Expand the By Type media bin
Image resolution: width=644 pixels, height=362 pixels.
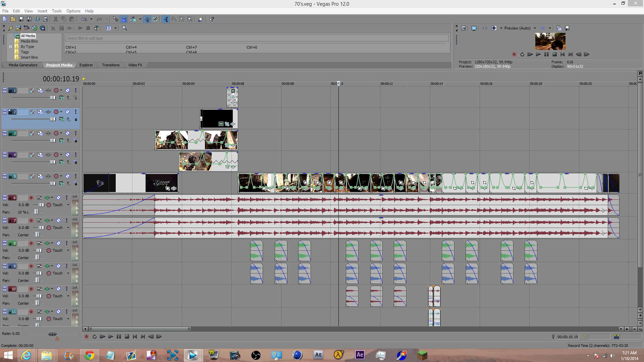11,47
